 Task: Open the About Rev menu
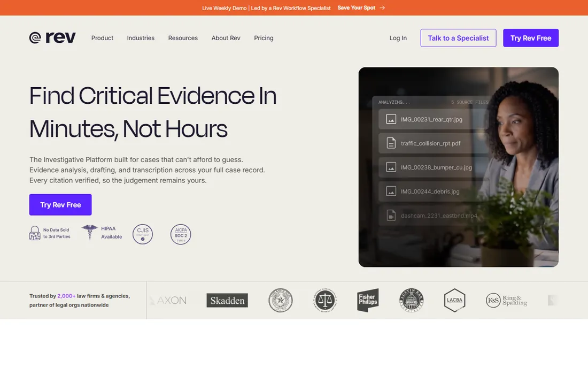(x=226, y=38)
